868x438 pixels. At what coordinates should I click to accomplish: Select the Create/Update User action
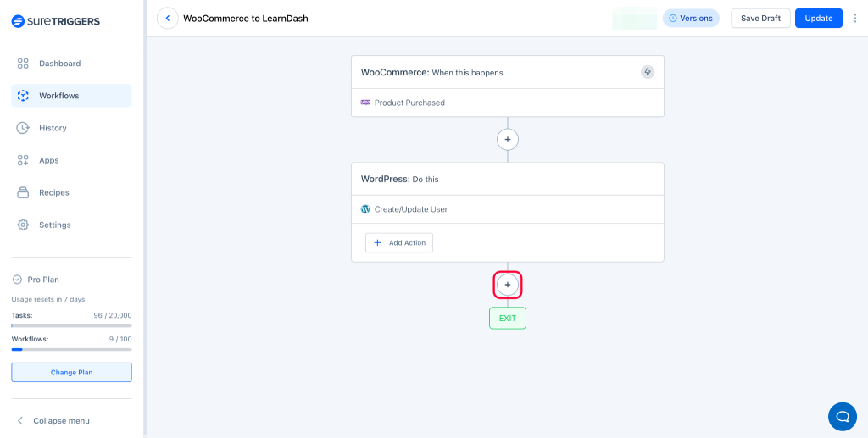[x=508, y=209]
